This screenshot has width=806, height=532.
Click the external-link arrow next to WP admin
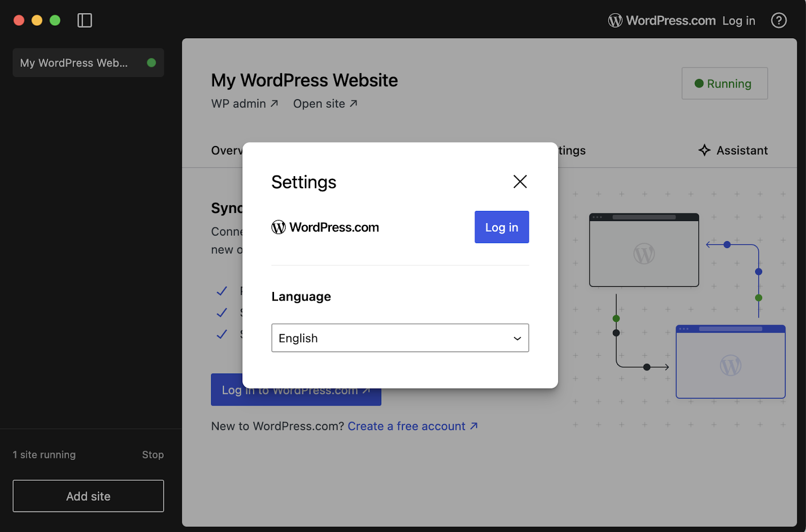point(274,103)
